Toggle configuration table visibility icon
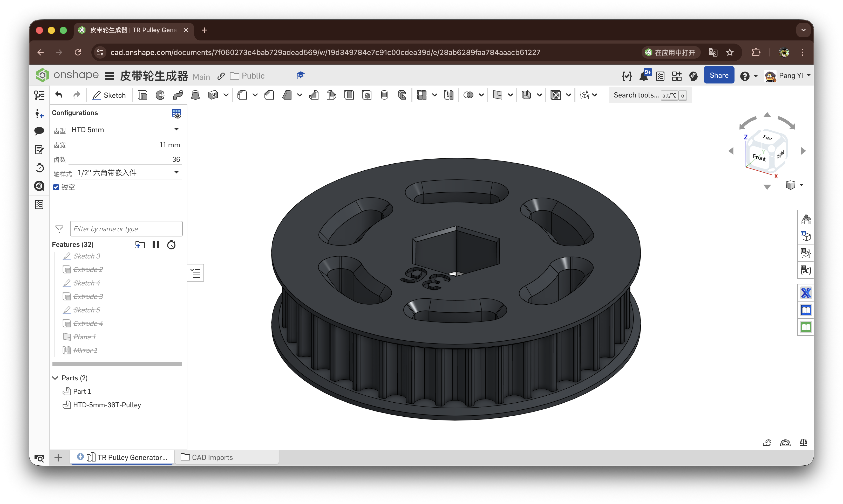This screenshot has width=843, height=504. coord(176,114)
